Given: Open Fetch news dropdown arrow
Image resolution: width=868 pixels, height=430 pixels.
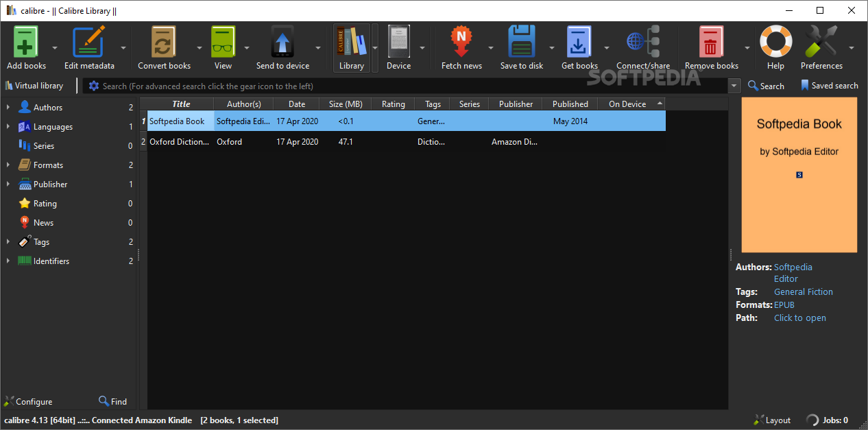Looking at the screenshot, I should click(491, 48).
